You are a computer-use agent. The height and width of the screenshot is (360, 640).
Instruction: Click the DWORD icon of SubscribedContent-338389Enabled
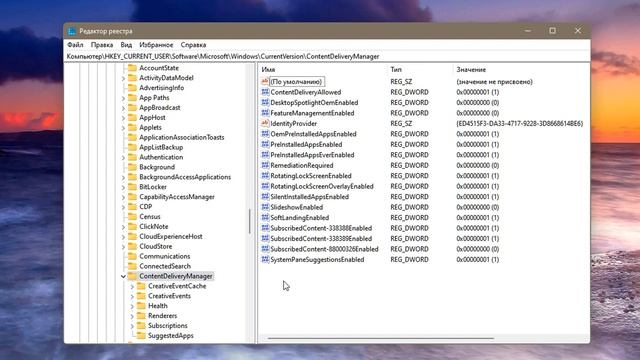click(x=265, y=238)
